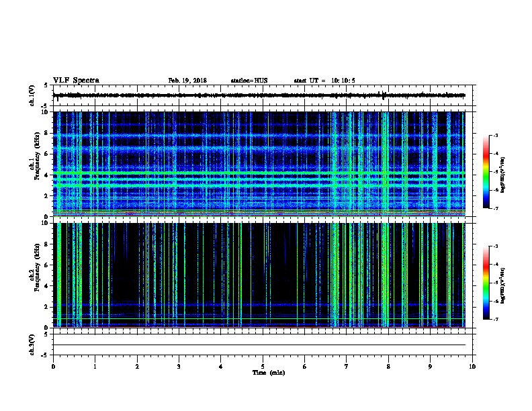Image resolution: width=532 pixels, height=411 pixels.
Task: Select the ch.2 "Frequency (kHz)" axis label
Action: (38, 267)
